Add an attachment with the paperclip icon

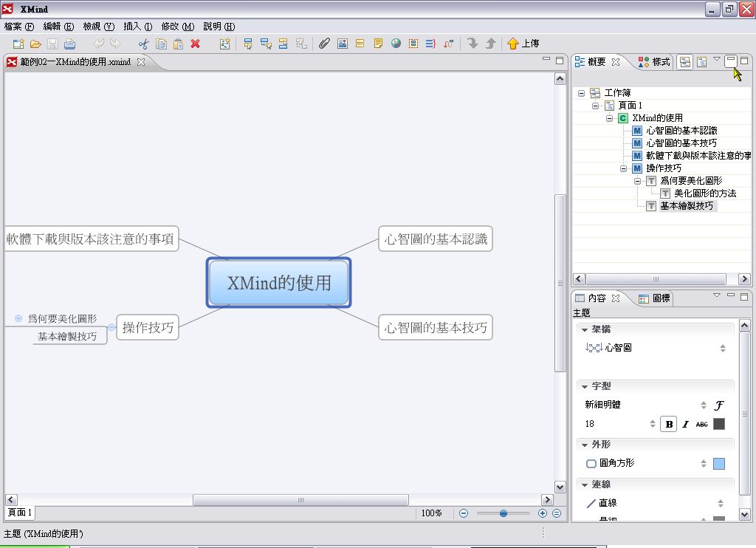324,44
